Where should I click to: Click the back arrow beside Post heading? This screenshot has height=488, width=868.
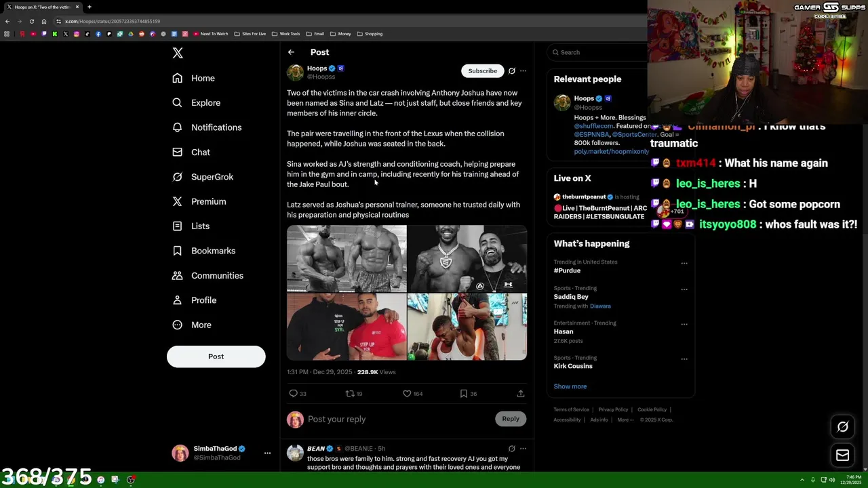(x=291, y=52)
